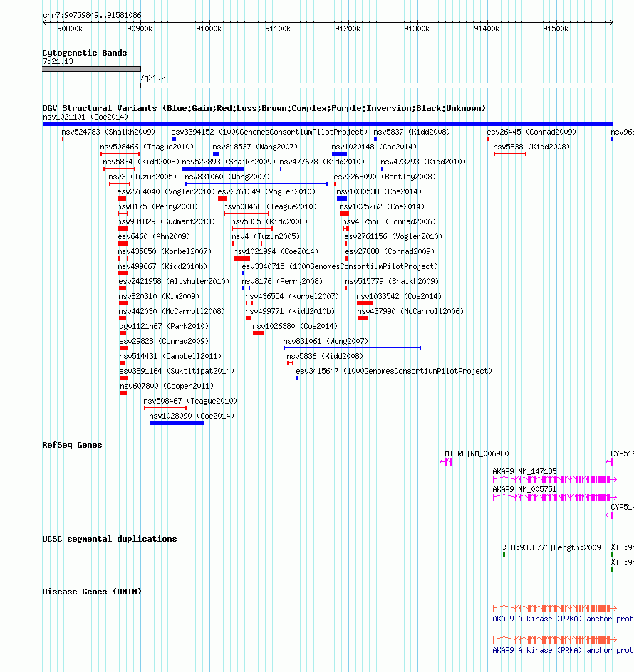Select the 7q21.2 cytogenetic band
This screenshot has height=672, width=634.
[x=377, y=85]
